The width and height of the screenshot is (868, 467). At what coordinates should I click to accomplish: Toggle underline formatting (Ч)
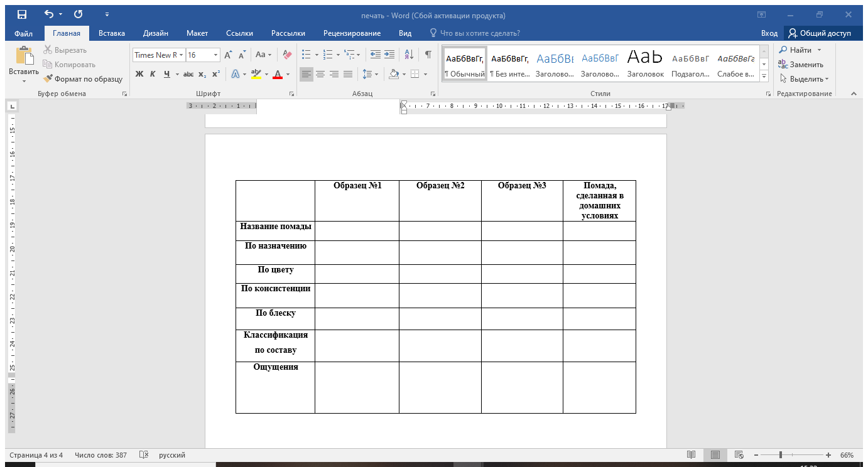click(166, 74)
